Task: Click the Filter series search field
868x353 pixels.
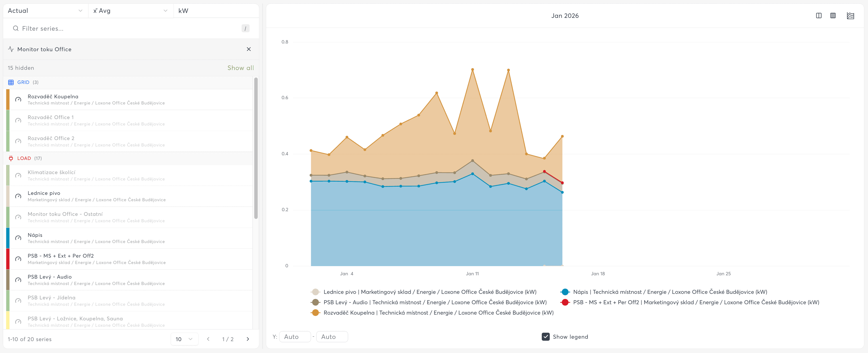Action: pos(131,29)
